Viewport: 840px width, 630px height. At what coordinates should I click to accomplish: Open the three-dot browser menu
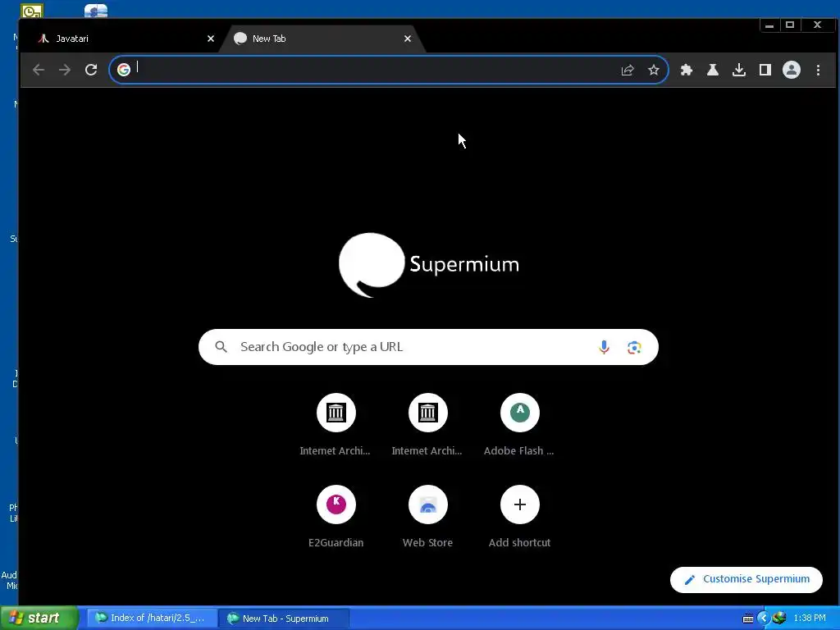click(x=818, y=70)
